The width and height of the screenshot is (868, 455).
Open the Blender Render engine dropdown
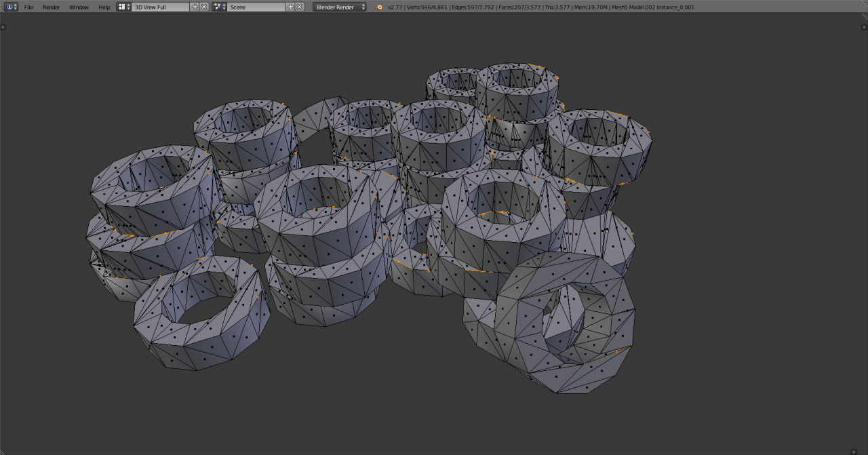(340, 7)
